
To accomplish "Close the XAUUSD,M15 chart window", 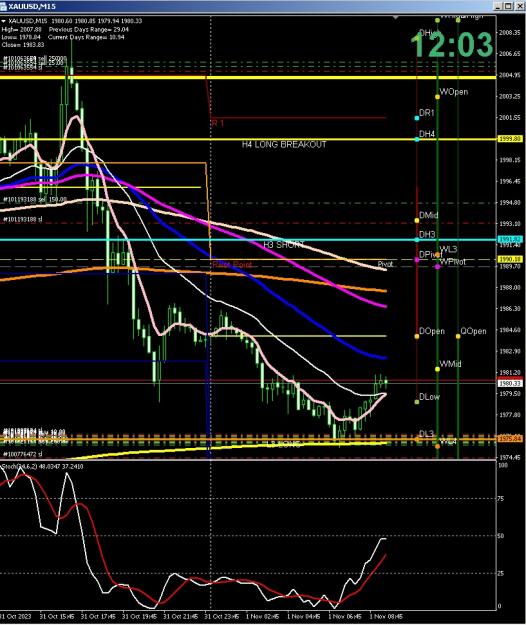I will [519, 6].
